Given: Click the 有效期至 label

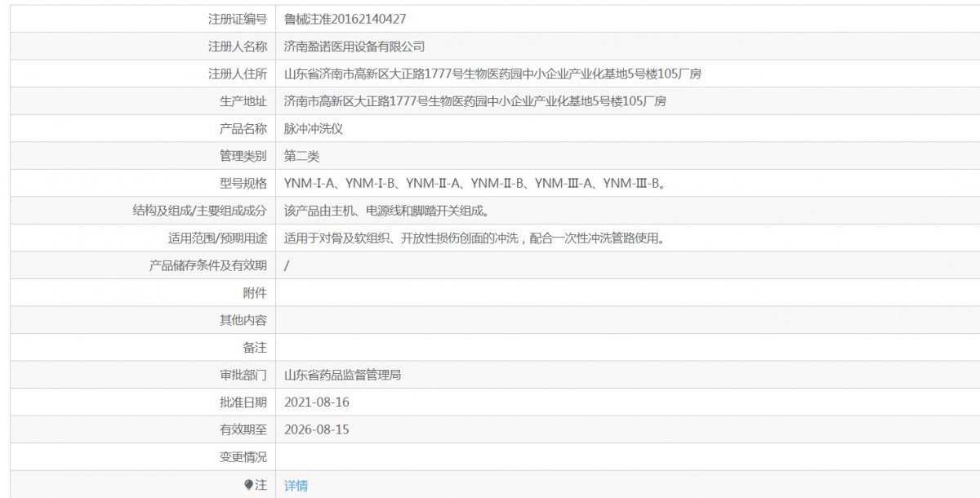Looking at the screenshot, I should (x=243, y=429).
